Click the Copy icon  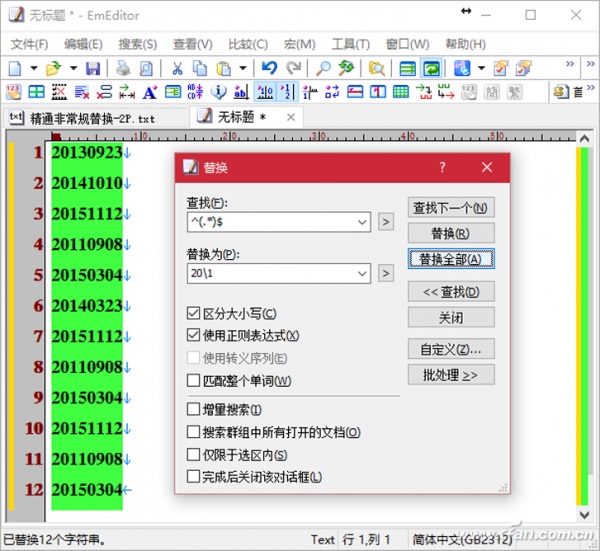pos(199,68)
